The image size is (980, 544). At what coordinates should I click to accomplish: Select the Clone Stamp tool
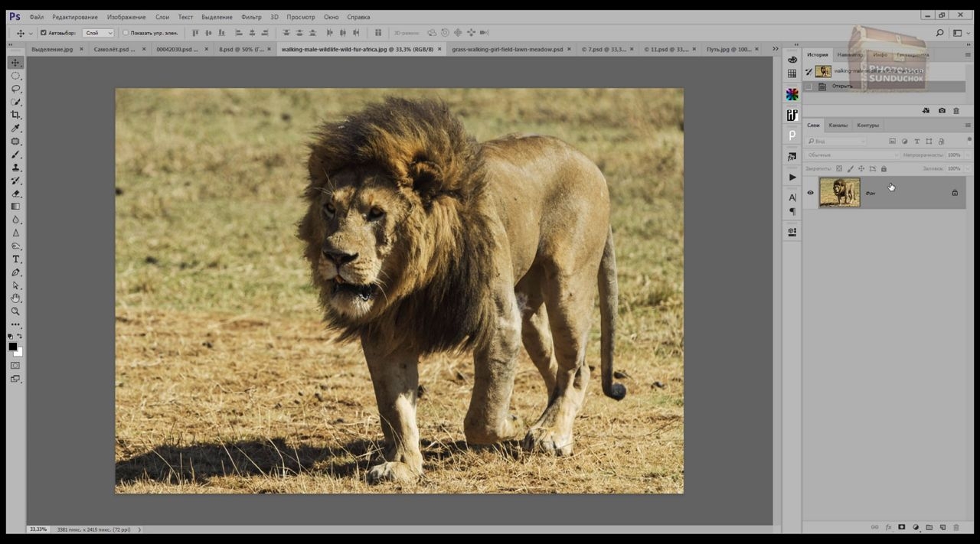coord(15,168)
